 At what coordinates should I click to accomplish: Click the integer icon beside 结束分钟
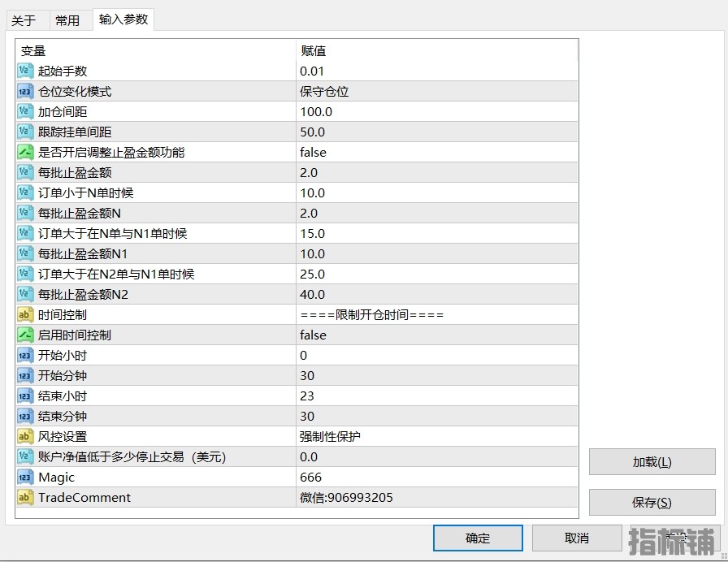coord(25,417)
